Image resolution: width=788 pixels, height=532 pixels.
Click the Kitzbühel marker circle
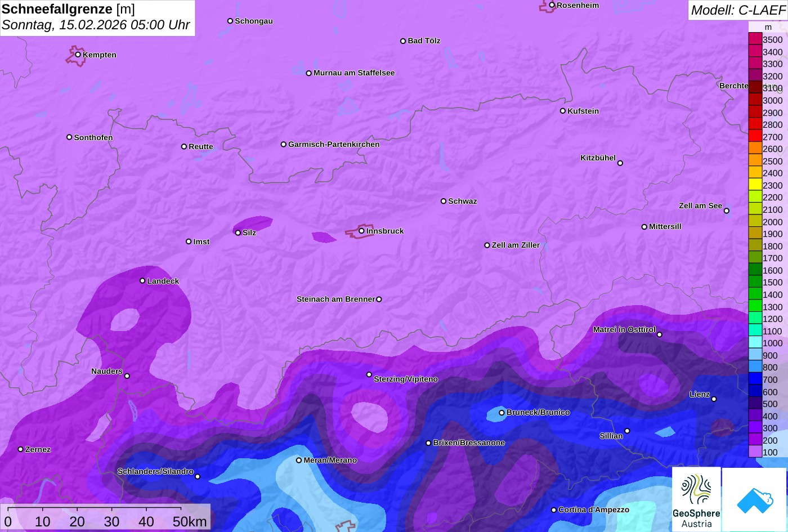(620, 163)
